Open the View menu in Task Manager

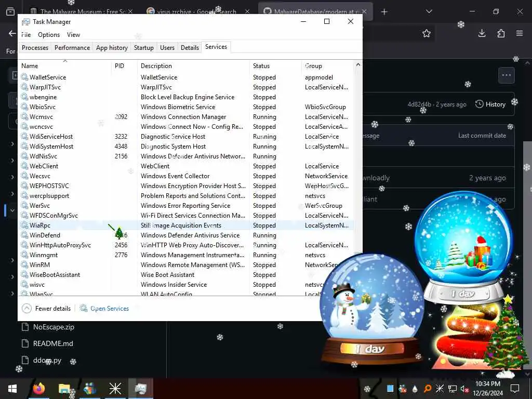click(73, 35)
